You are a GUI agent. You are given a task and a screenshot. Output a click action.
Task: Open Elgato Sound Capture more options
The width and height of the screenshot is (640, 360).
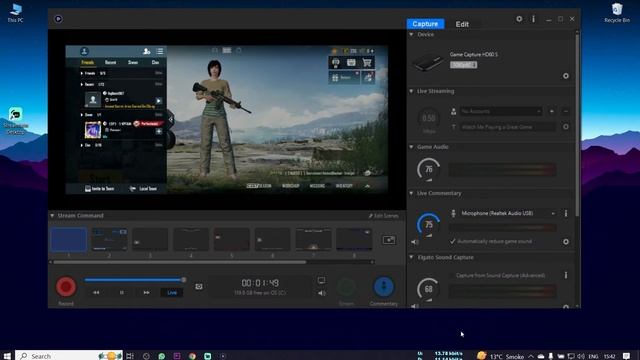566,276
